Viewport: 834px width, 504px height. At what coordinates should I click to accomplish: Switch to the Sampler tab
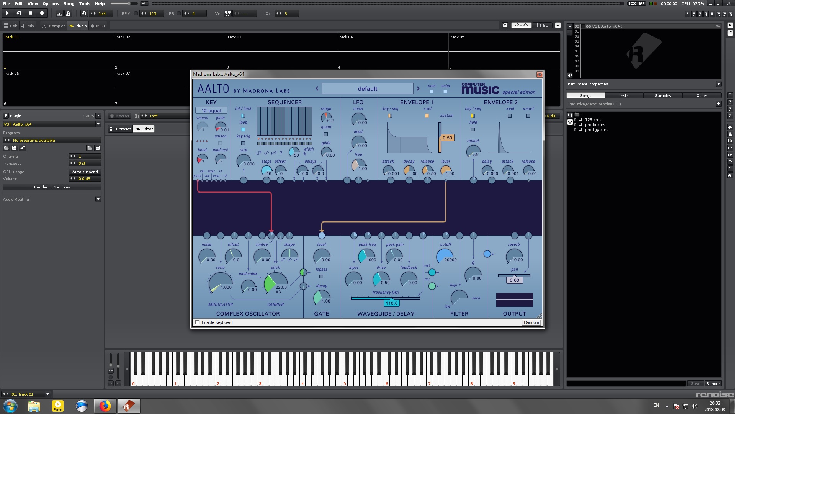point(54,26)
